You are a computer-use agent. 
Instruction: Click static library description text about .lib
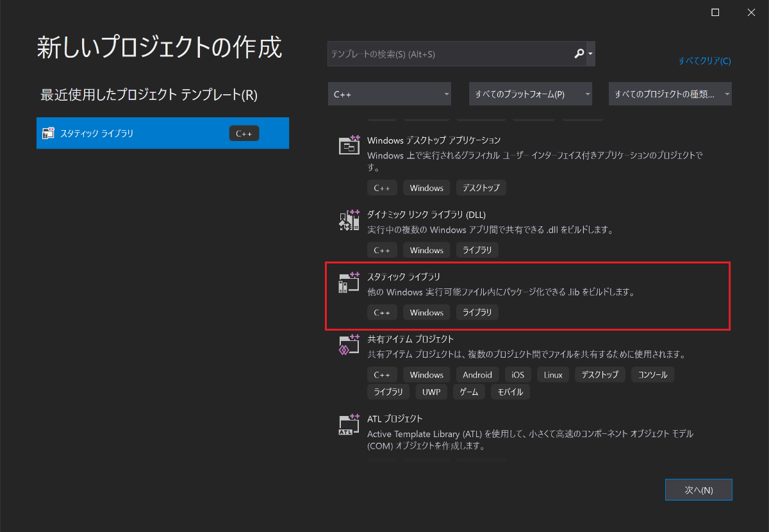[x=501, y=292]
